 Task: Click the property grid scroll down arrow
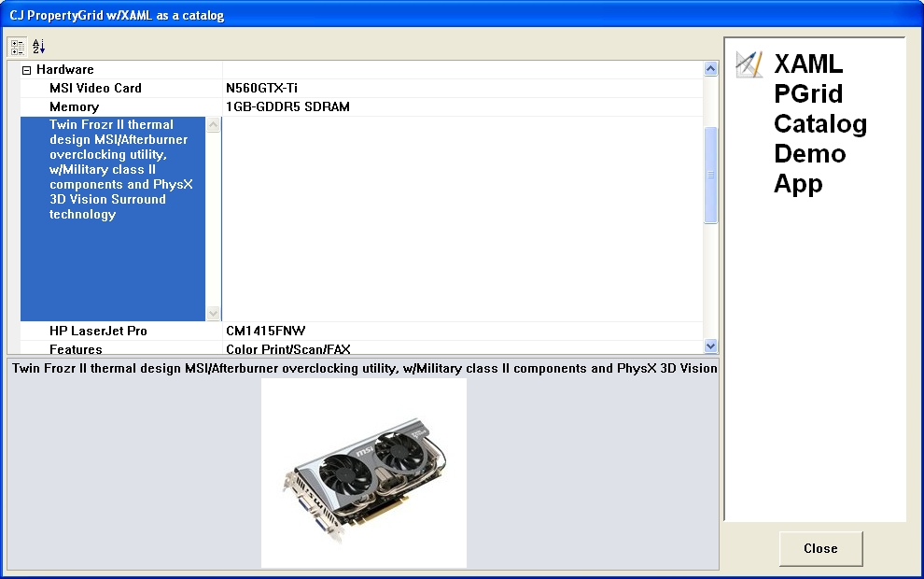(x=710, y=346)
